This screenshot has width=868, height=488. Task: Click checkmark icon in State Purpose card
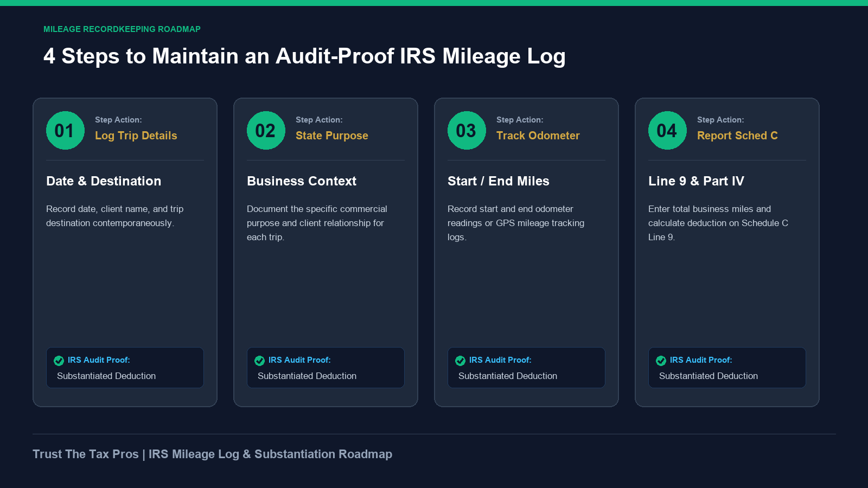[x=260, y=361]
